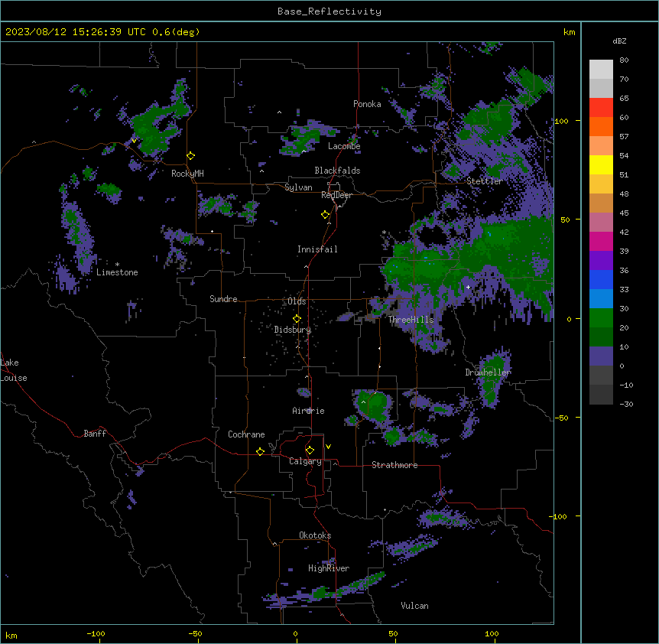Screen dimensions: 659x644
Task: Click the Olds label
Action: pos(297,301)
